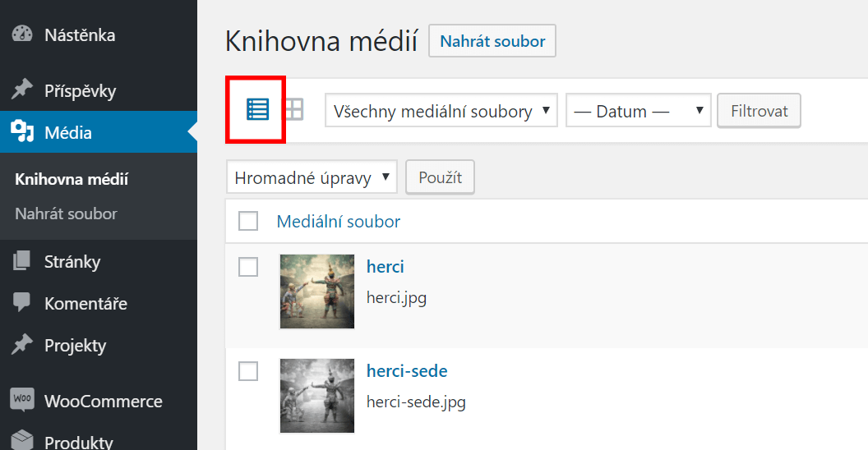868x450 pixels.
Task: Click the WooCommerce logo icon
Action: [x=22, y=399]
